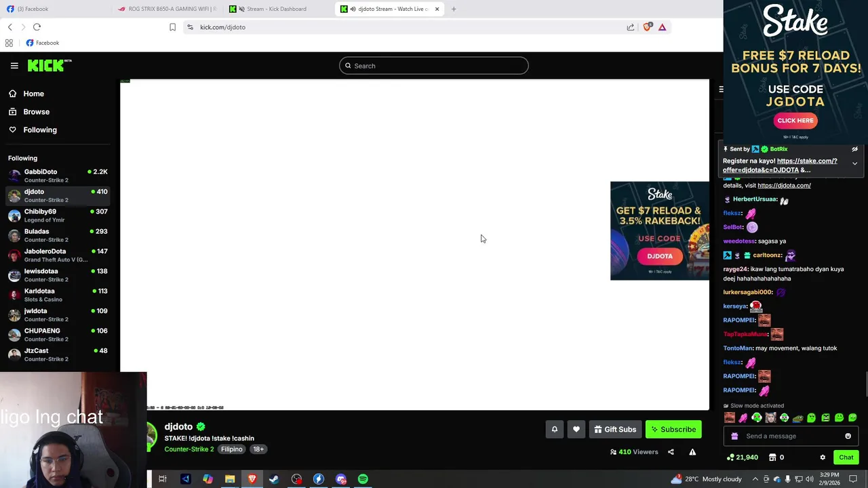Open lewisdotaa channel in Following list
Viewport: 868px width, 488px height.
point(58,275)
